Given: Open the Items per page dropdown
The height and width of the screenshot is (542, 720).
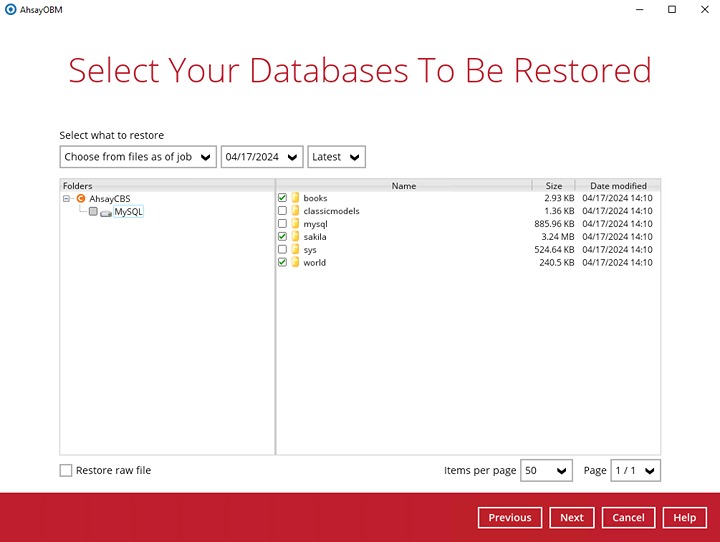Looking at the screenshot, I should 546,470.
